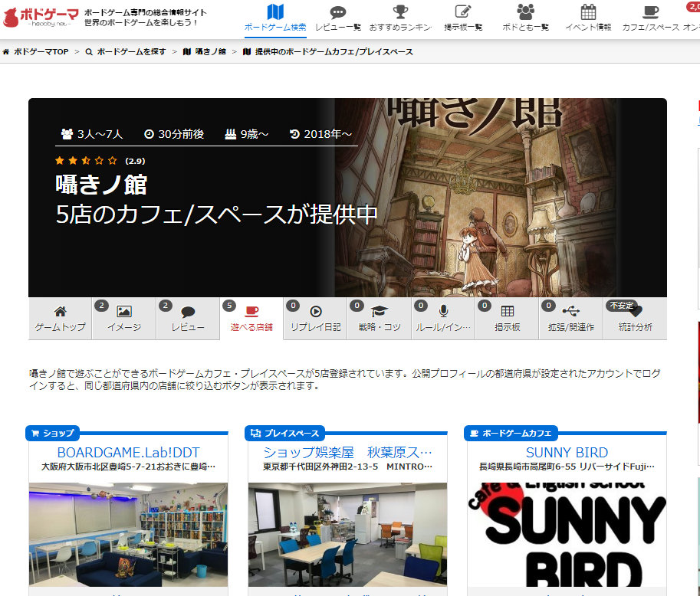Open BOARDGAME.Lab!DDT shop link
Screen dimensions: 700x596
click(x=129, y=452)
